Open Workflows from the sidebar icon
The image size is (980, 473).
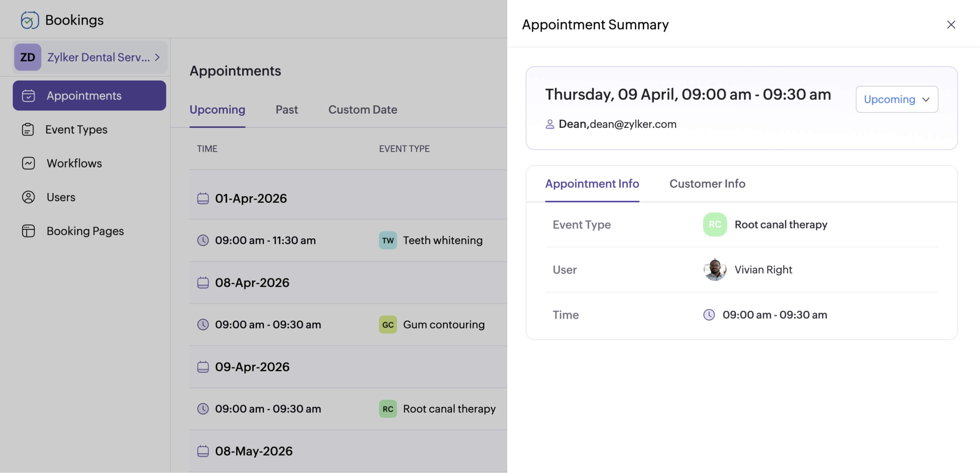click(x=28, y=163)
